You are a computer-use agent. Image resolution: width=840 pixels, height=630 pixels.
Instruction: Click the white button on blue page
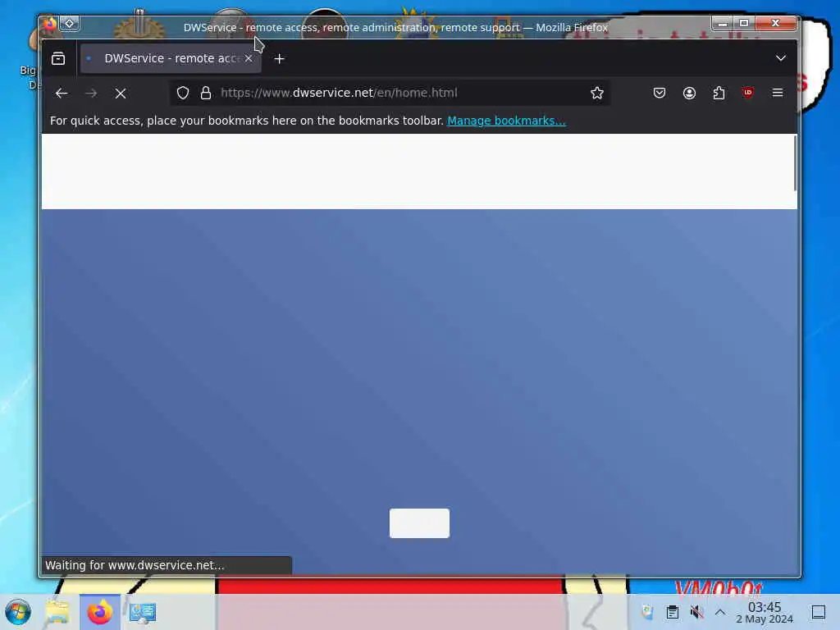419,523
